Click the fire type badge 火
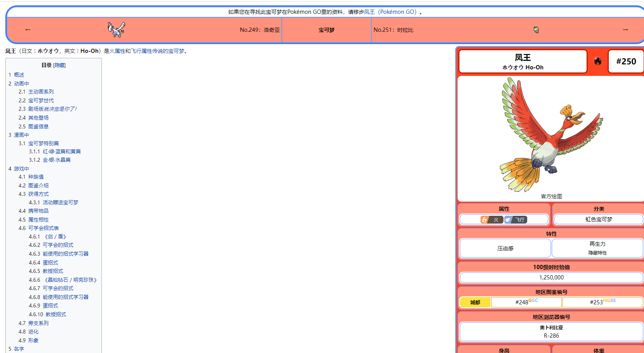 click(492, 220)
